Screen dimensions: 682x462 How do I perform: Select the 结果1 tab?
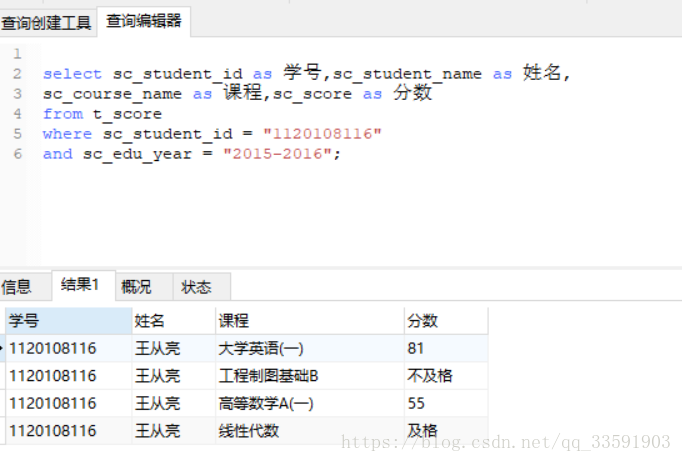coord(84,285)
